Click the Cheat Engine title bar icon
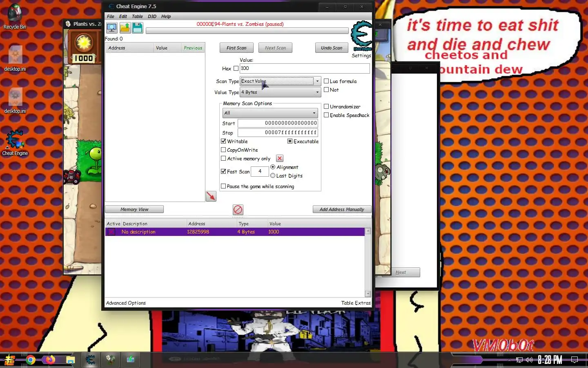 [111, 7]
